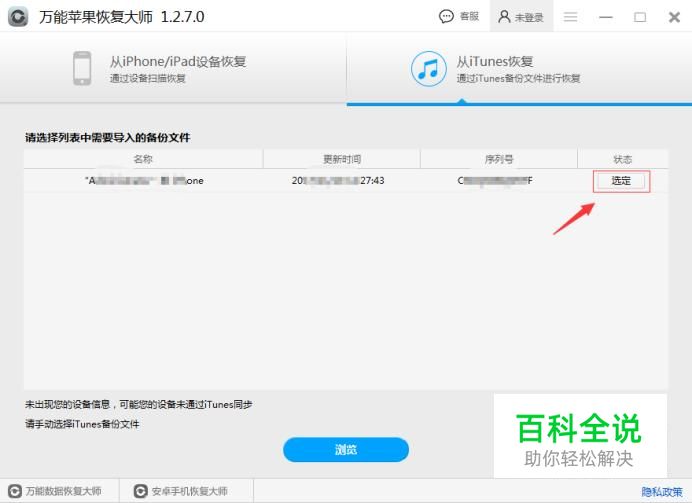Image resolution: width=692 pixels, height=503 pixels.
Task: Maximize the recovery app window
Action: coord(640,17)
